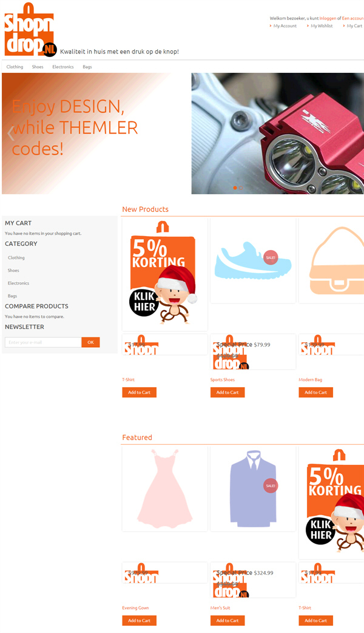The width and height of the screenshot is (364, 633).
Task: Click the Inloggen login link
Action: pos(328,18)
